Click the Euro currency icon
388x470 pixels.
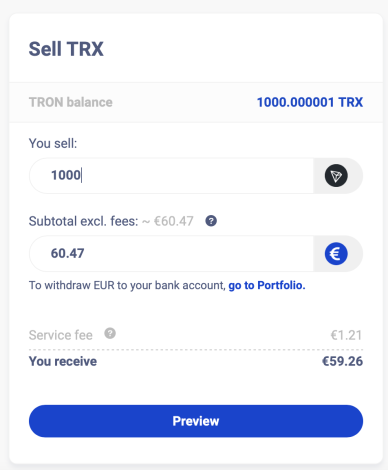point(336,254)
